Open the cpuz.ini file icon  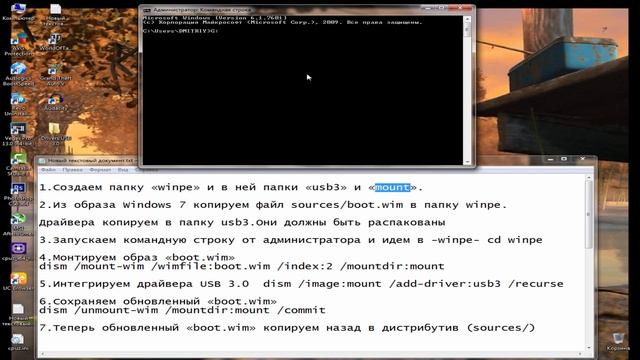pos(18,342)
